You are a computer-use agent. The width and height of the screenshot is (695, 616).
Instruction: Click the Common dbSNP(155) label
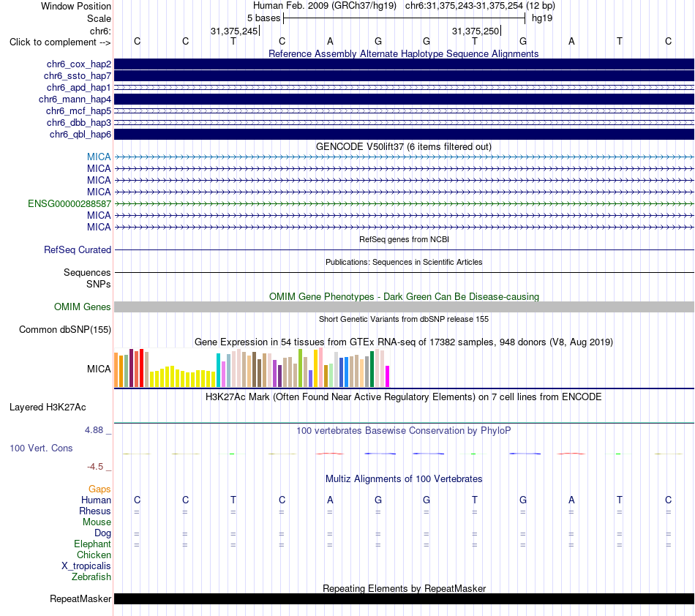click(x=65, y=330)
